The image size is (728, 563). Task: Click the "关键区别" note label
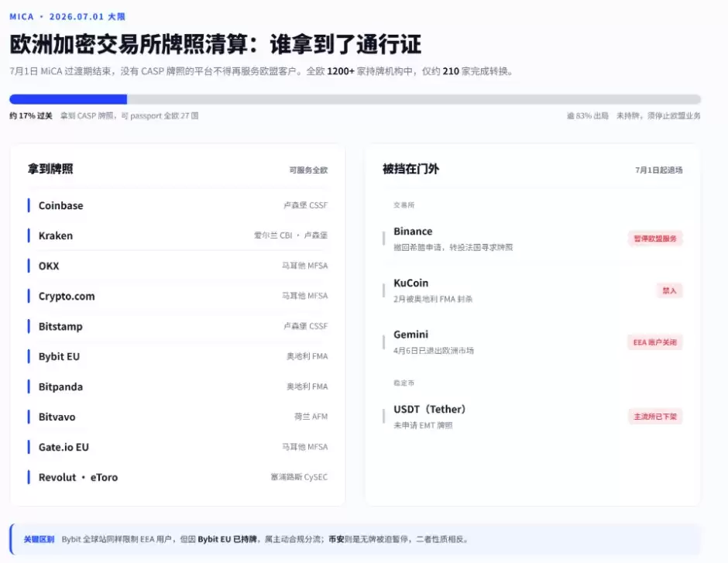39,539
